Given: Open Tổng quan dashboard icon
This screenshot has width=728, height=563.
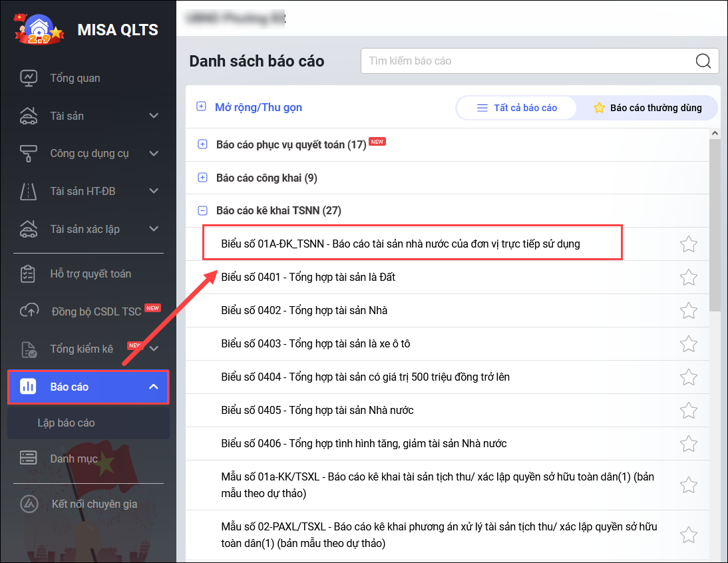Looking at the screenshot, I should tap(29, 78).
